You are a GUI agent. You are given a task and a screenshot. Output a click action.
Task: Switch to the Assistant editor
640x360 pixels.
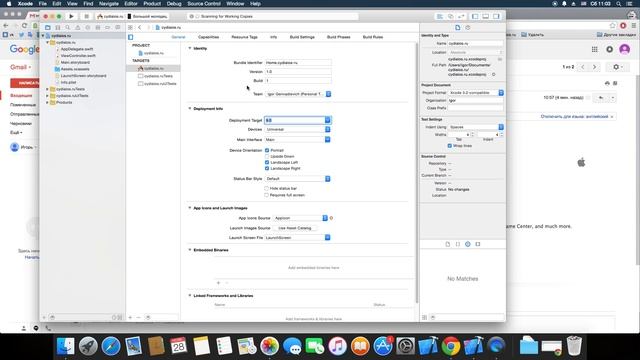tap(450, 16)
